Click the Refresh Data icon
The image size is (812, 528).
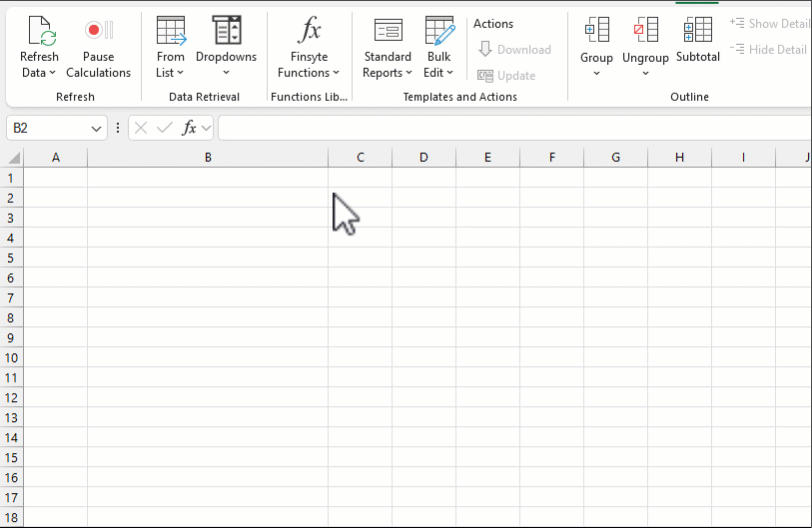click(x=40, y=31)
